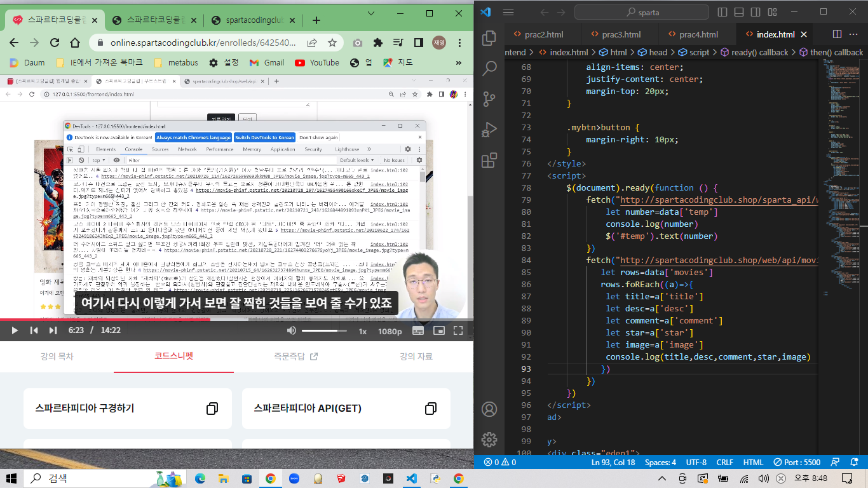Click Ln 93, Col 18 status entry

tap(613, 463)
